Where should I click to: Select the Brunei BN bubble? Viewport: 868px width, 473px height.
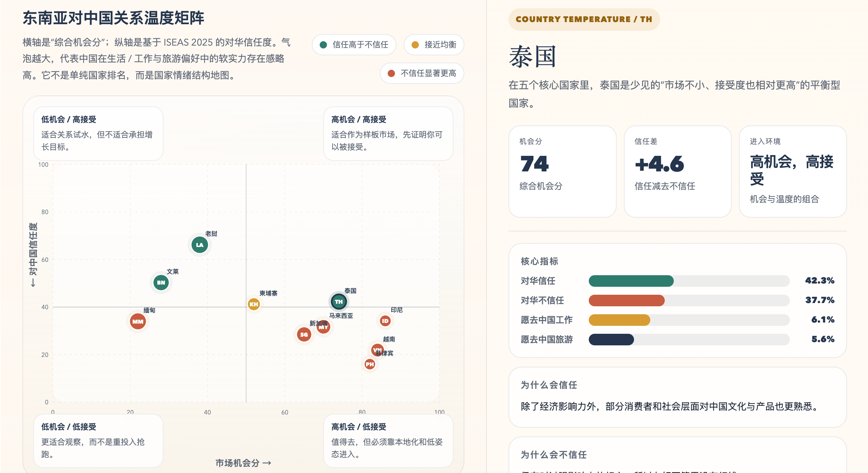pyautogui.click(x=161, y=282)
